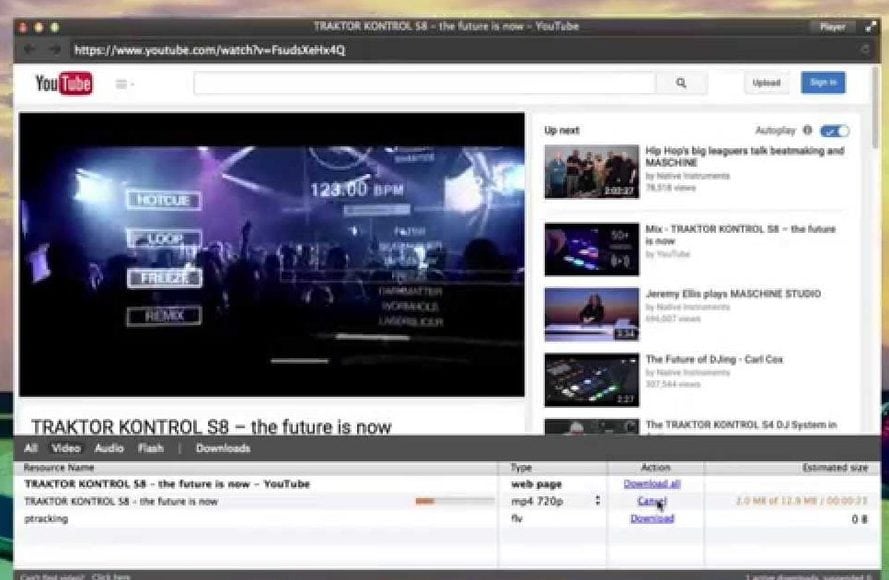Click the 'TRAKTOR KONTROL S8 – the future is now' heading
The image size is (889, 580).
211,427
